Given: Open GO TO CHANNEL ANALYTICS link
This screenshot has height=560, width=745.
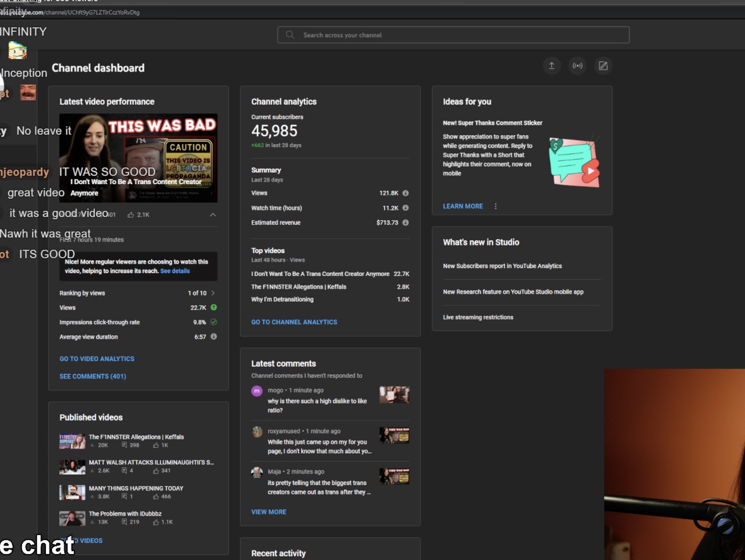Looking at the screenshot, I should point(294,322).
